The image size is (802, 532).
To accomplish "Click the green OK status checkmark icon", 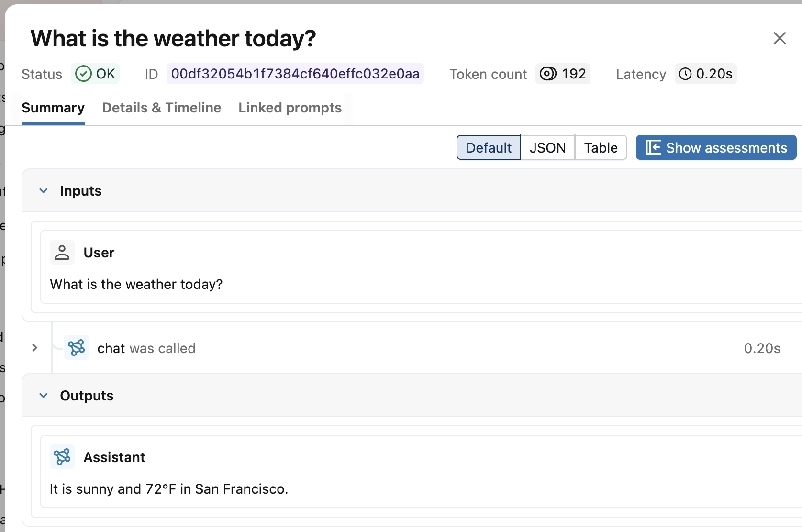I will [x=83, y=74].
